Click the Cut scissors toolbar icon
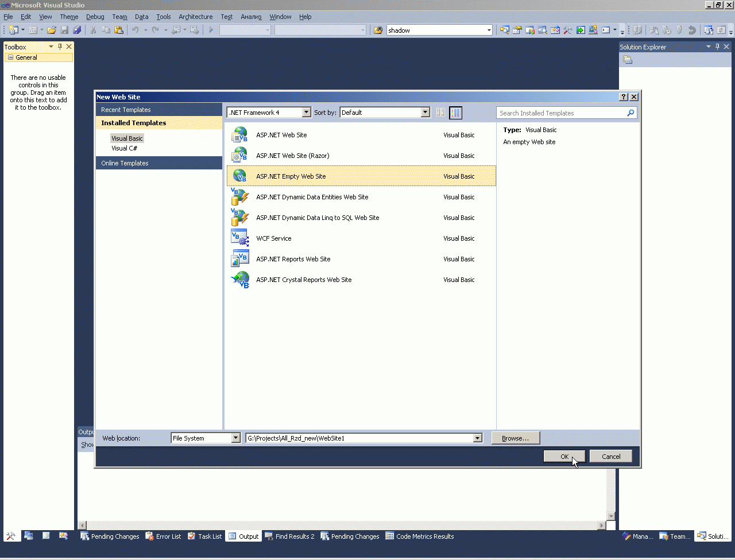This screenshot has width=735, height=560. click(x=94, y=30)
